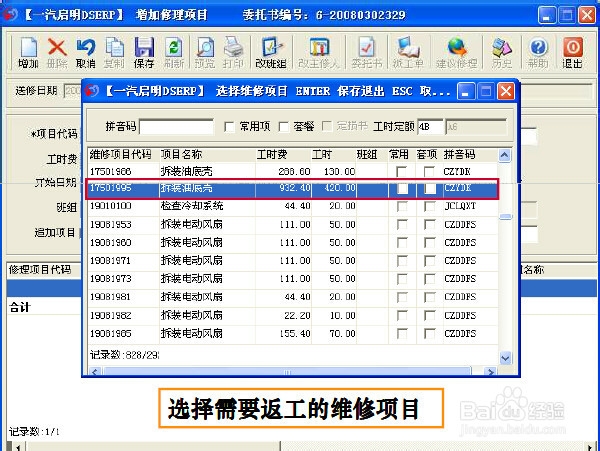Click the 改班组 toolbar icon
Screen dimensions: 600x451
[x=271, y=52]
